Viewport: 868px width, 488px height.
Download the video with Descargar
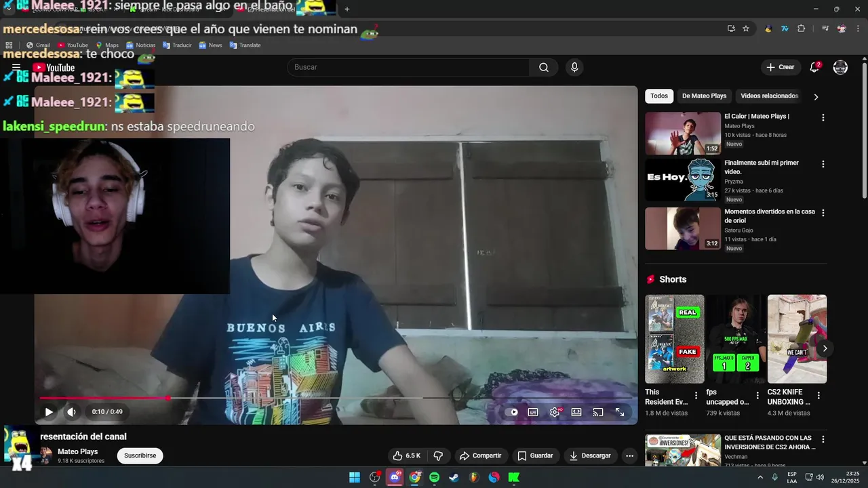point(590,455)
